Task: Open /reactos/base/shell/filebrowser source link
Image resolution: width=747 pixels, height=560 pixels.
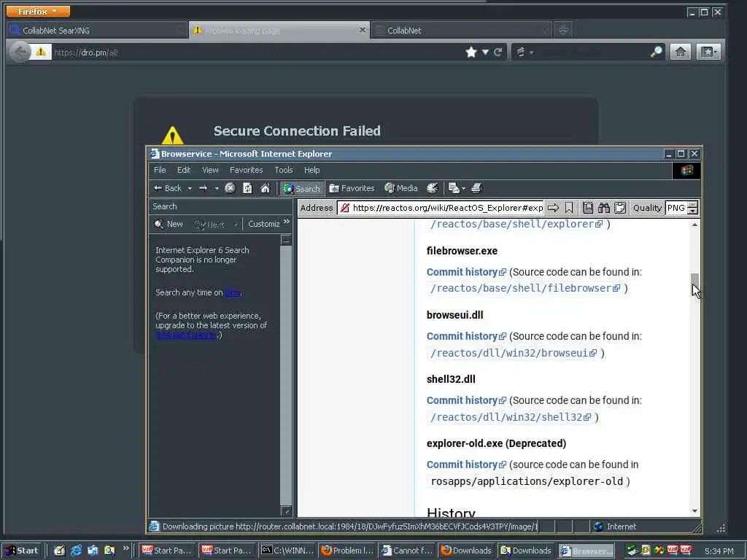Action: tap(525, 288)
